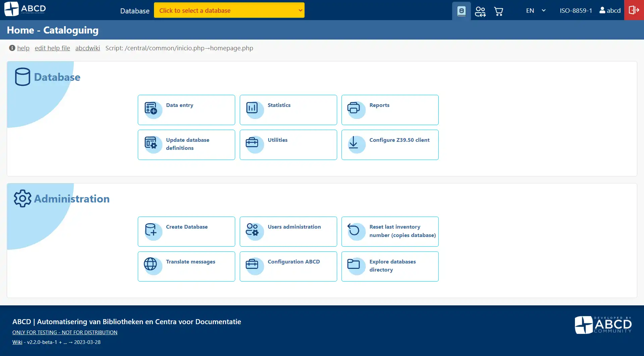
Task: Open the Translate messages label
Action: tap(191, 262)
